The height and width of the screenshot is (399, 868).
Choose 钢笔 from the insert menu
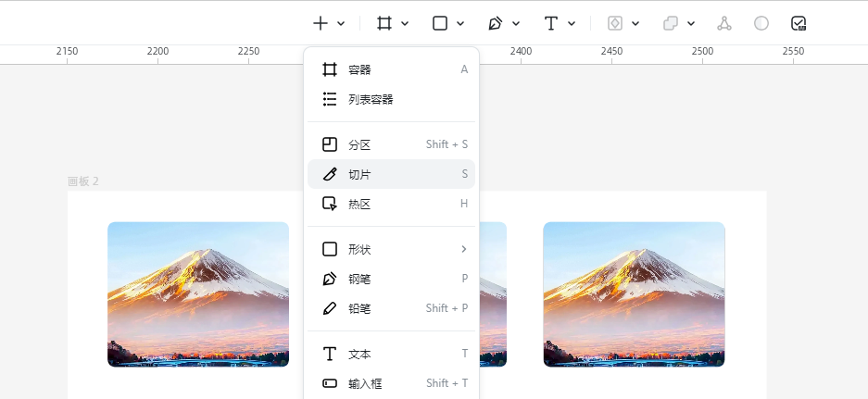[391, 279]
